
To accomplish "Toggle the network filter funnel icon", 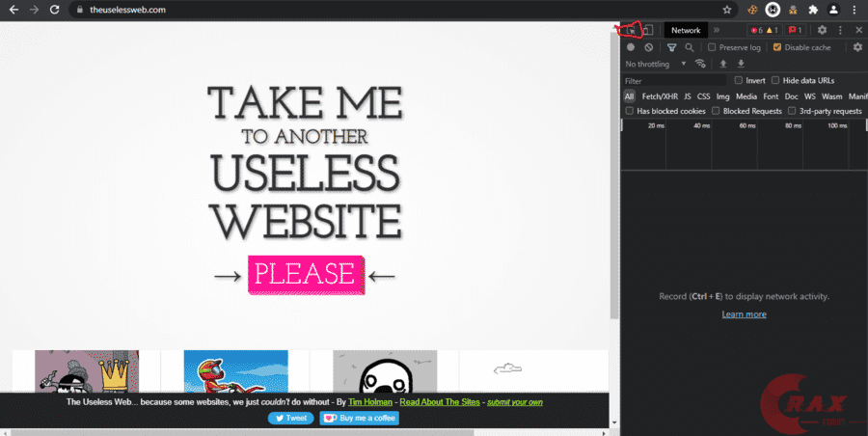I will click(x=671, y=47).
